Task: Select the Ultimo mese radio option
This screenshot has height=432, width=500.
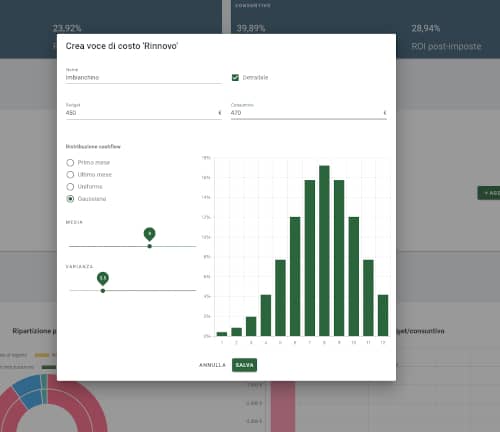Action: (x=70, y=175)
